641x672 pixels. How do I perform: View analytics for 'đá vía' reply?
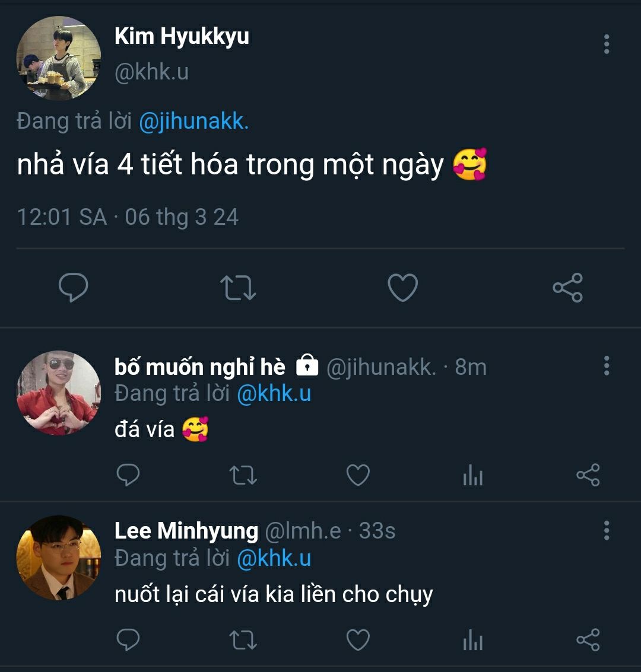pyautogui.click(x=473, y=476)
